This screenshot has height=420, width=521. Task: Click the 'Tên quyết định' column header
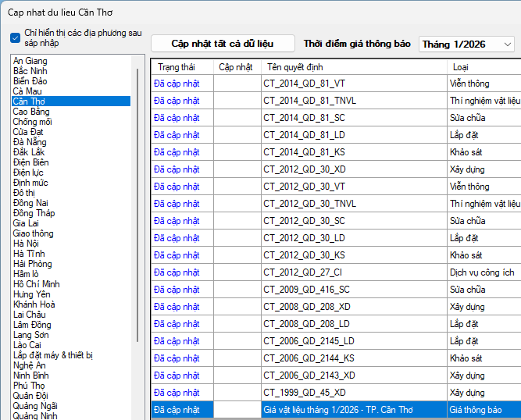pos(294,67)
